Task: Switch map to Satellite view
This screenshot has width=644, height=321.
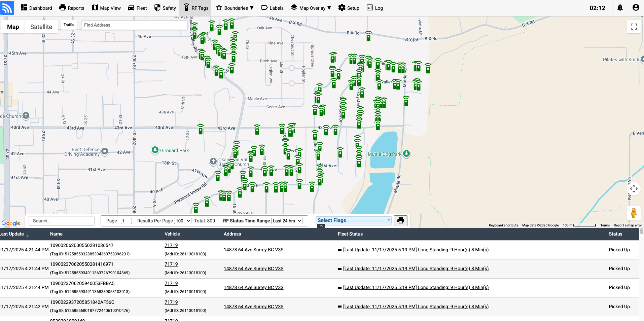Action: [x=41, y=27]
